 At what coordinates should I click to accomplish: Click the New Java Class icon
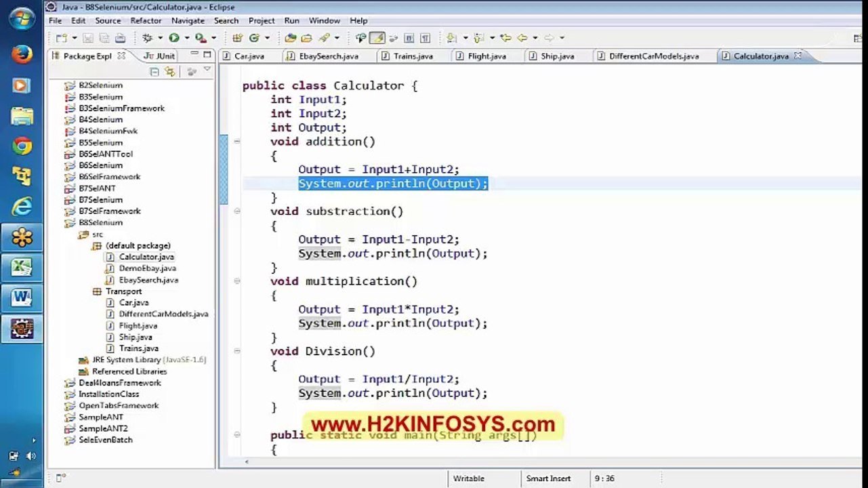(254, 38)
